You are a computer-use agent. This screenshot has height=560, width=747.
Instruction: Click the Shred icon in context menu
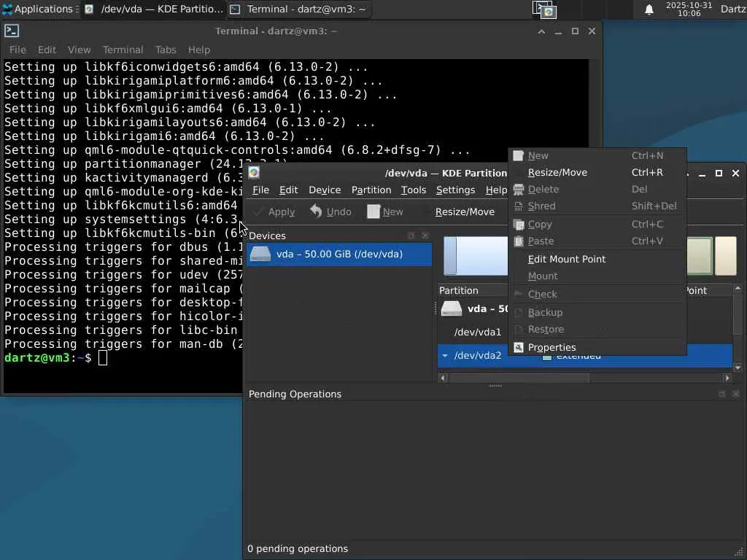point(519,206)
